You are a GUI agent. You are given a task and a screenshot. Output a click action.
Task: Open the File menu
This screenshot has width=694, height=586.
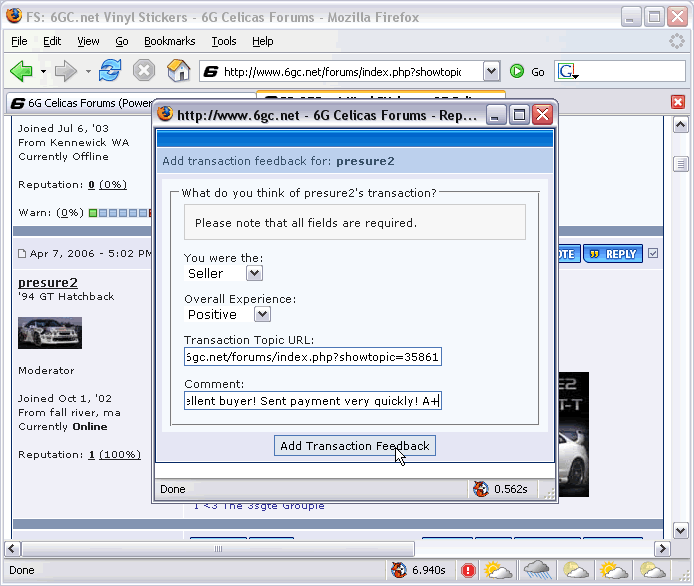tap(19, 41)
